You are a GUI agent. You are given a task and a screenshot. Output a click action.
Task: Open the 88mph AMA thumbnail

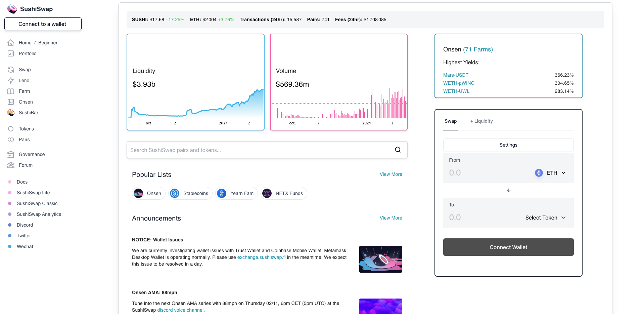[381, 306]
